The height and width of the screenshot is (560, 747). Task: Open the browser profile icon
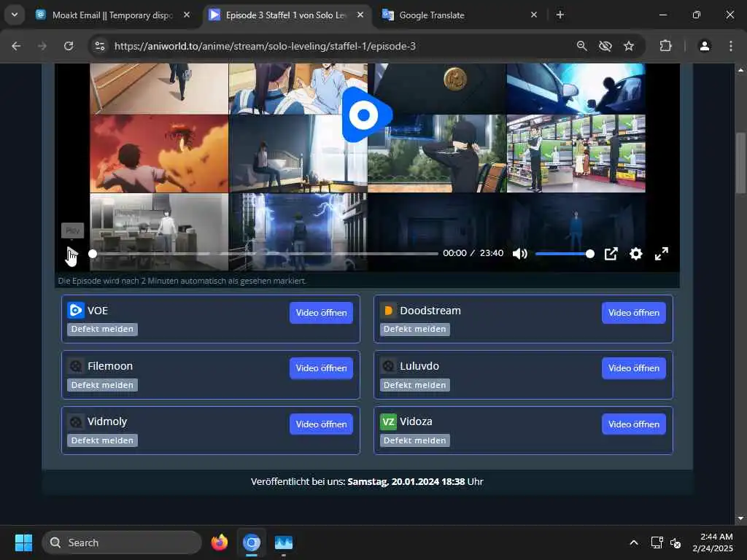705,46
